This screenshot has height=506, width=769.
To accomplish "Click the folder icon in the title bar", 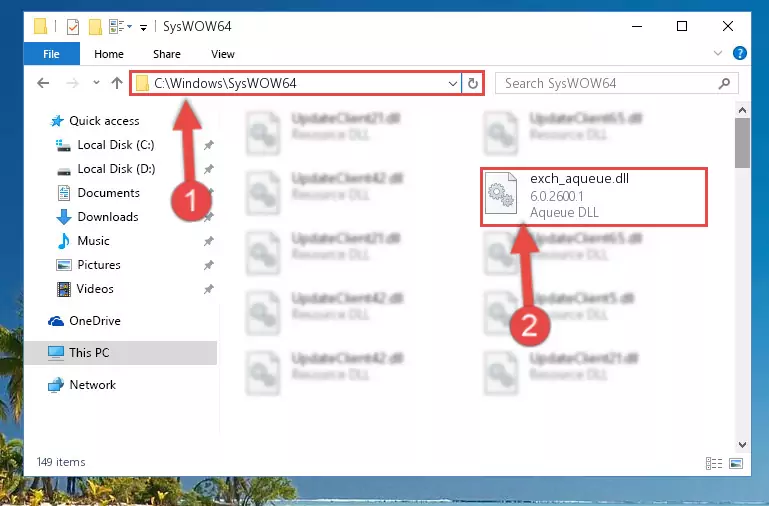I will pyautogui.click(x=40, y=26).
